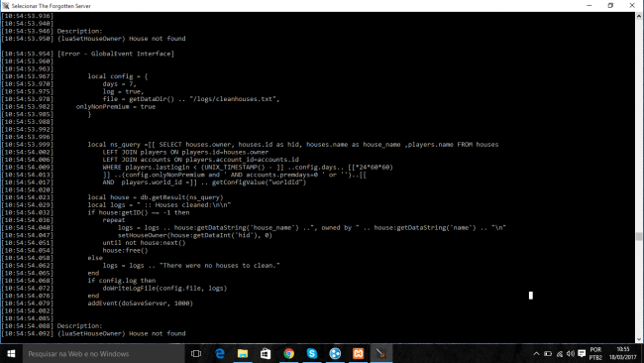Viewport: 644px width, 363px height.
Task: Open the orange XAMPP icon in the taskbar
Action: tap(358, 353)
